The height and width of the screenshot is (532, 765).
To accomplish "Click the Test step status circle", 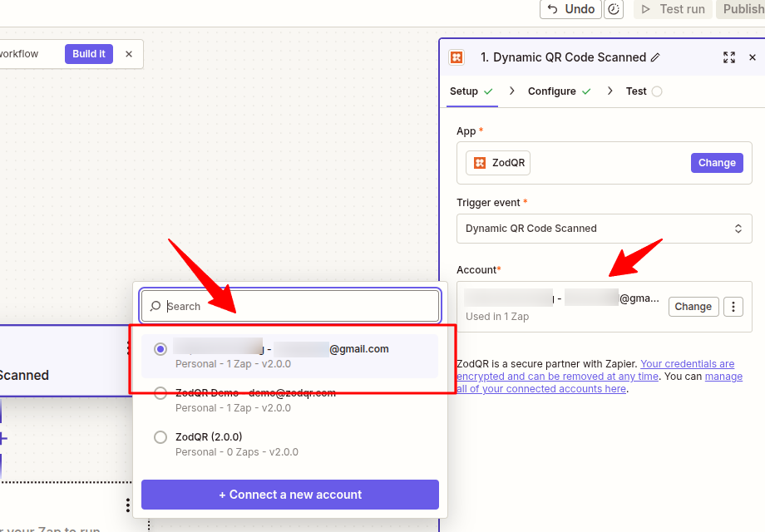I will tap(657, 91).
